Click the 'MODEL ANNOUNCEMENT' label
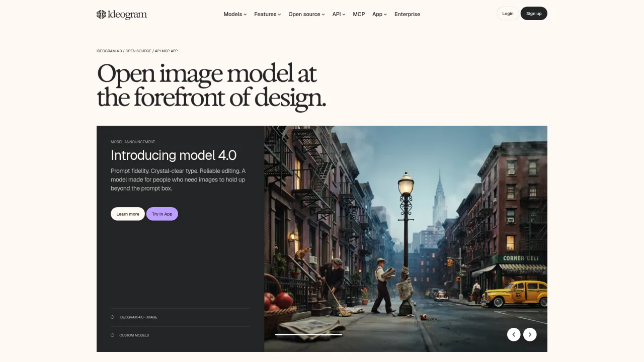This screenshot has width=644, height=362. coord(133,142)
